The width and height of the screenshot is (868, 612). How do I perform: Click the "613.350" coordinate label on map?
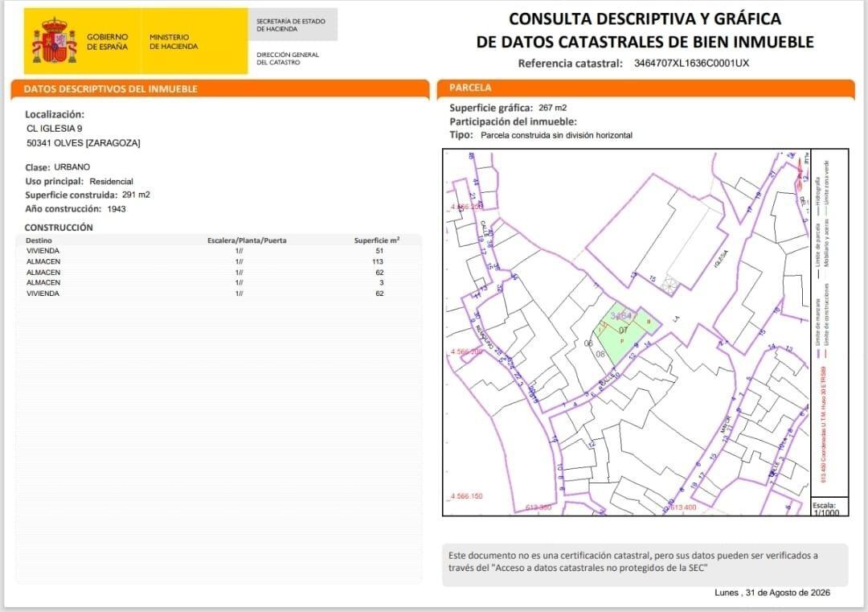[538, 508]
